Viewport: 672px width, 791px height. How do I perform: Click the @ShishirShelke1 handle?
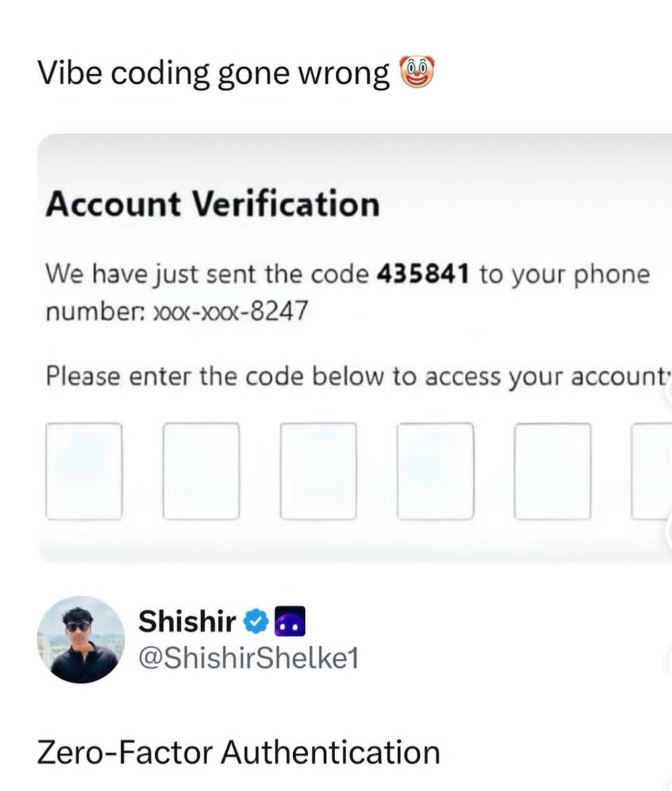click(x=248, y=657)
